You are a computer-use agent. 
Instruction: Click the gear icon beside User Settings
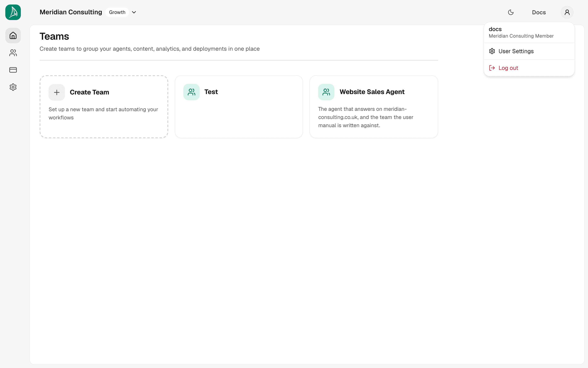pyautogui.click(x=492, y=51)
